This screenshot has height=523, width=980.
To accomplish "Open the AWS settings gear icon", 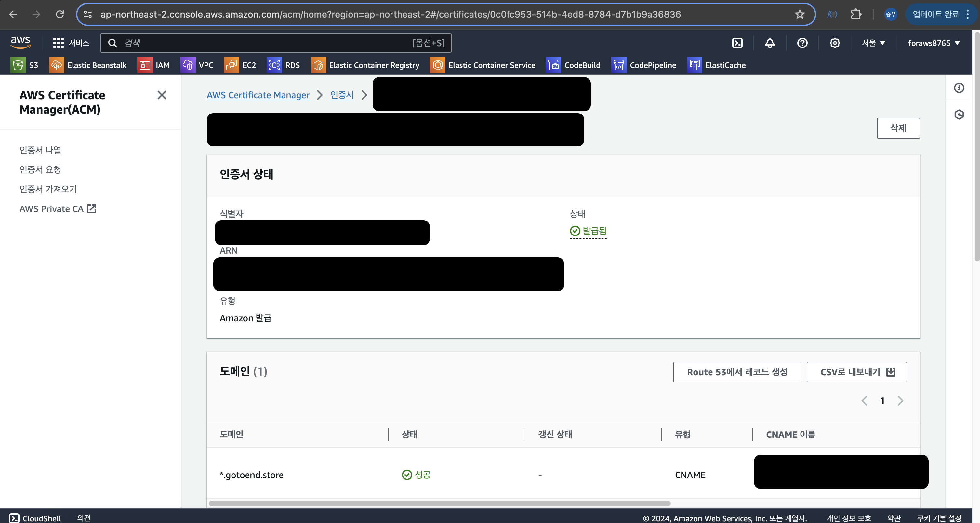I will click(835, 43).
